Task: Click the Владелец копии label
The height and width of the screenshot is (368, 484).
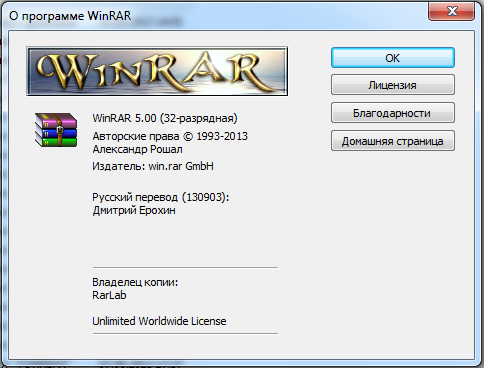Action: 135,282
